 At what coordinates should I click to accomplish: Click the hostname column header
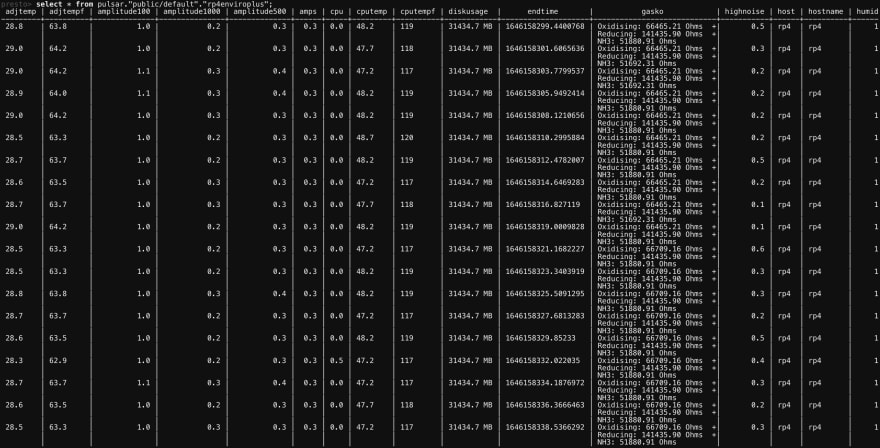pyautogui.click(x=826, y=11)
